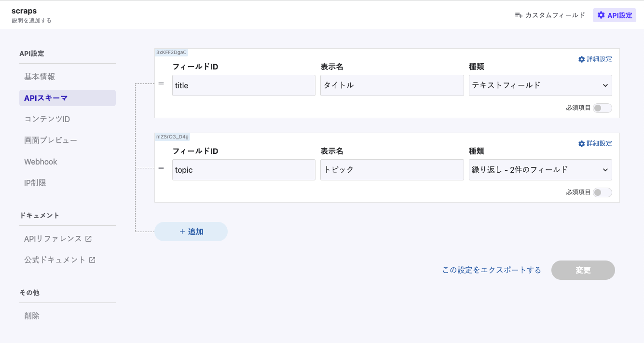Click the 変更 save button

coord(583,270)
